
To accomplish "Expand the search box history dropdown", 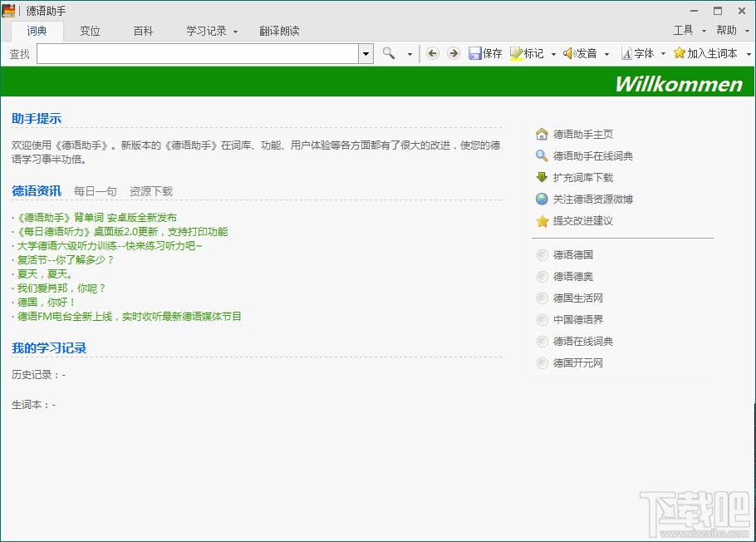I will click(x=366, y=53).
